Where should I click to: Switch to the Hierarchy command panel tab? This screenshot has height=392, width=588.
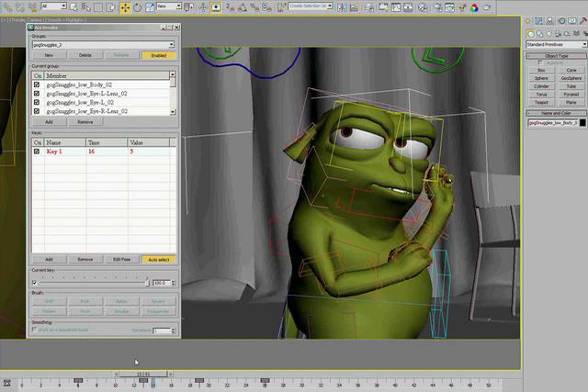(x=550, y=21)
